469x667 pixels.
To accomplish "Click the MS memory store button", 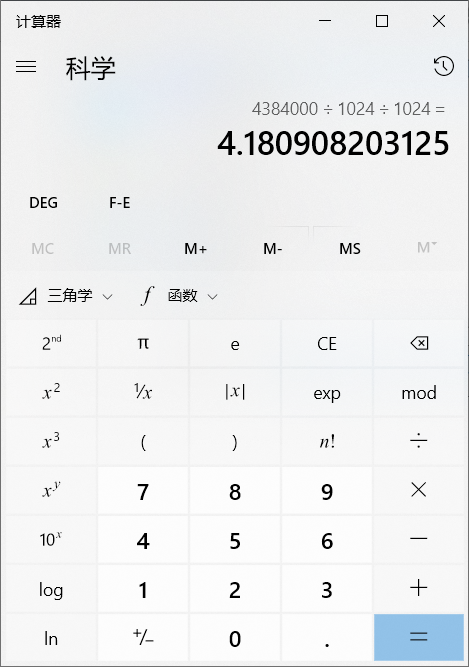I will [x=350, y=248].
